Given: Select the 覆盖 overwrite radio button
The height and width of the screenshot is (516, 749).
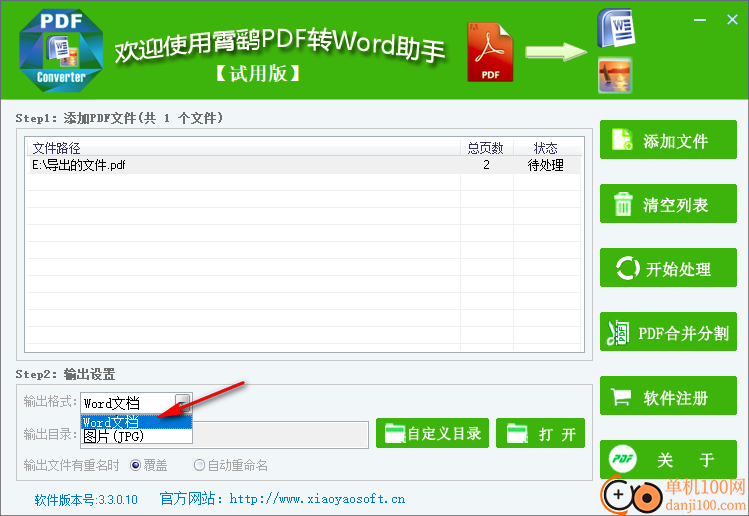Looking at the screenshot, I should [135, 465].
